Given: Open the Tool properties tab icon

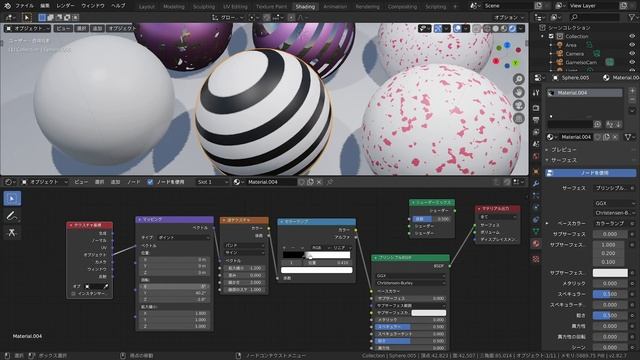Looking at the screenshot, I should 536,93.
